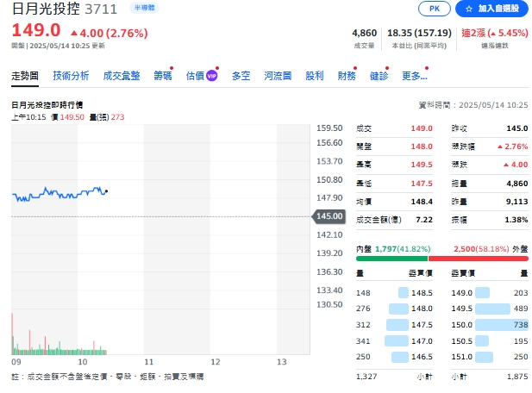
Task: Click the stock code 3711
Action: click(101, 9)
